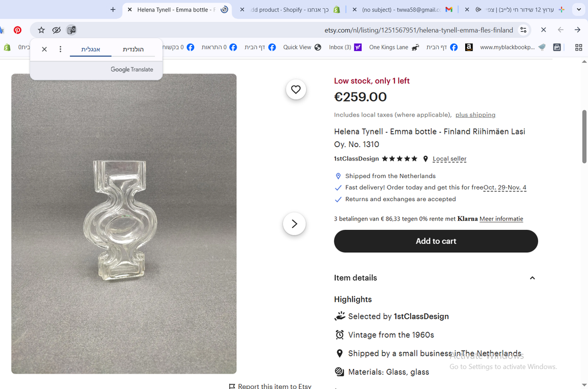
Task: Add the Emma bottle to cart
Action: (436, 241)
